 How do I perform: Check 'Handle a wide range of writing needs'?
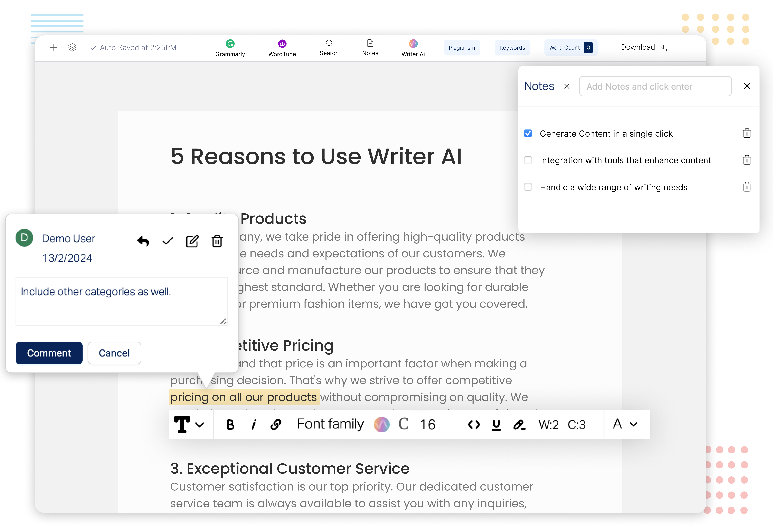coord(528,187)
